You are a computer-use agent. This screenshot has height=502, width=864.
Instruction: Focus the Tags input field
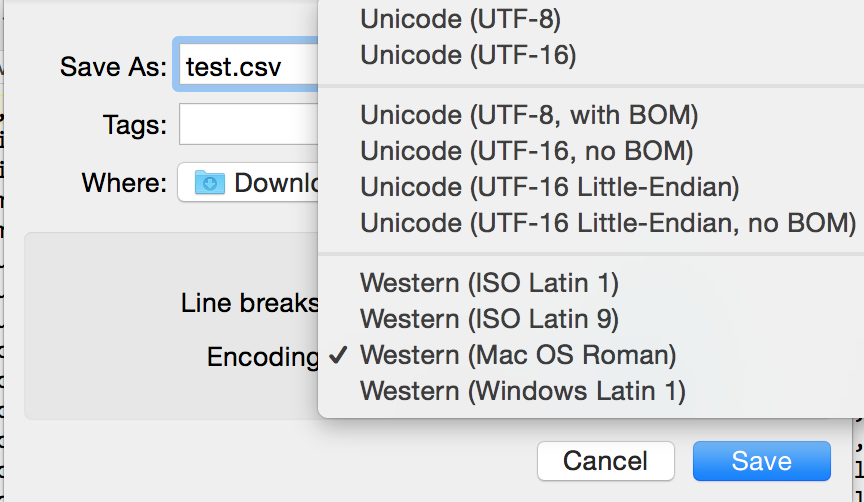click(x=249, y=124)
